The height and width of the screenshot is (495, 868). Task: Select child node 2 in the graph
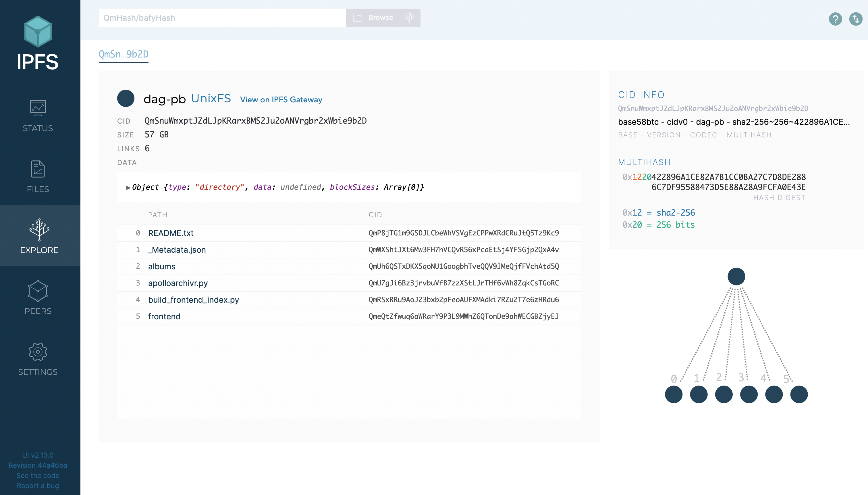(724, 394)
